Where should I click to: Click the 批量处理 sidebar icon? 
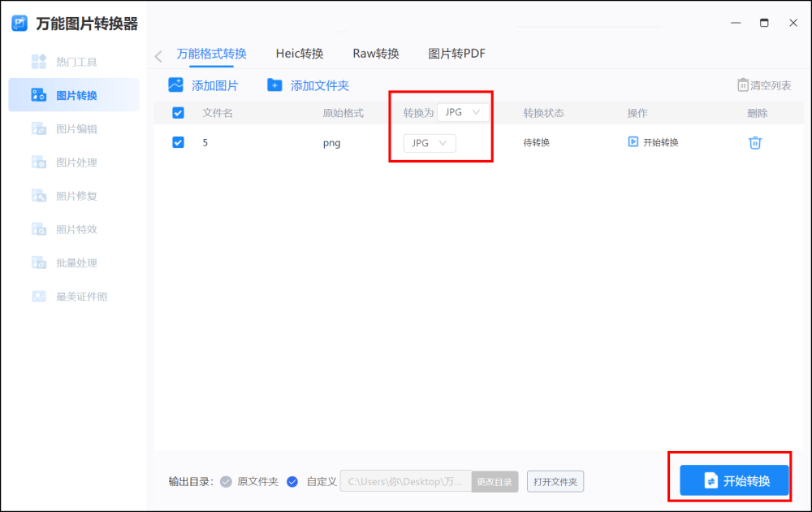coord(39,263)
